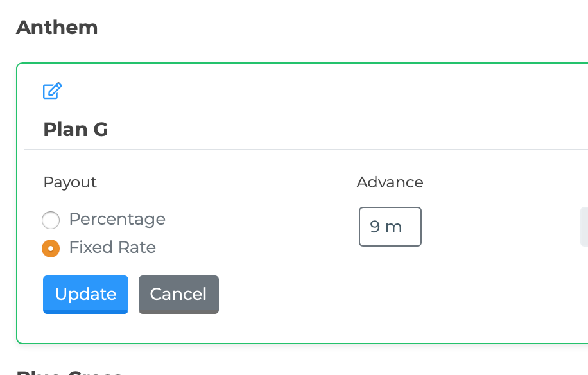
Task: Click the number 9 in the Advance box
Action: [375, 227]
